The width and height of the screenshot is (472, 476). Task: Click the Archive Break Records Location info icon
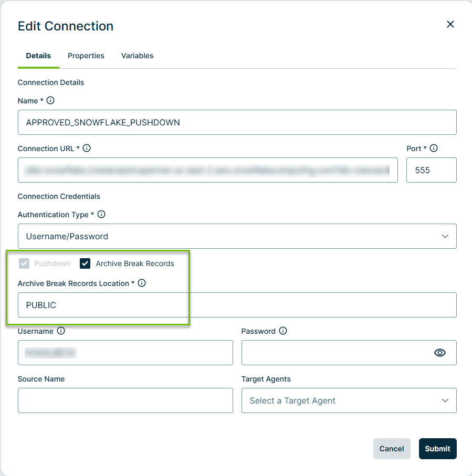[x=142, y=283]
